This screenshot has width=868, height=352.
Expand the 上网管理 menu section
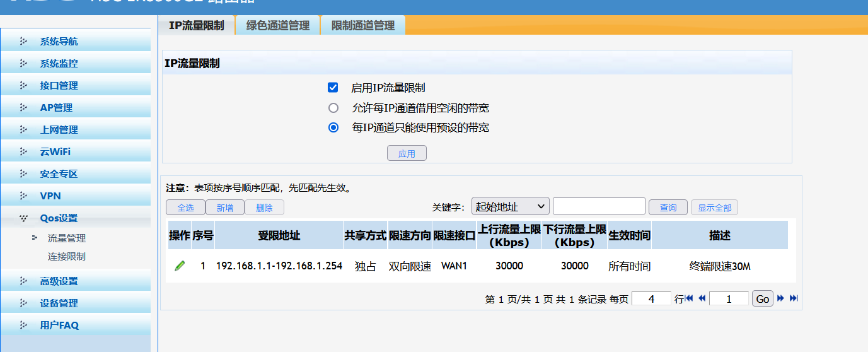point(76,130)
